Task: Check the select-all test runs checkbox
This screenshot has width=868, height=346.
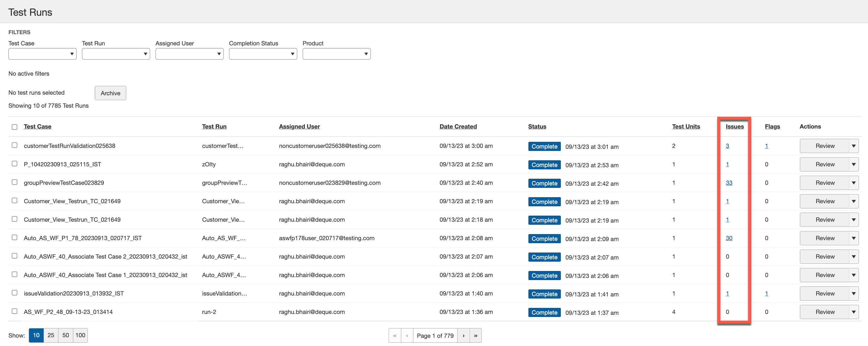Action: click(15, 127)
